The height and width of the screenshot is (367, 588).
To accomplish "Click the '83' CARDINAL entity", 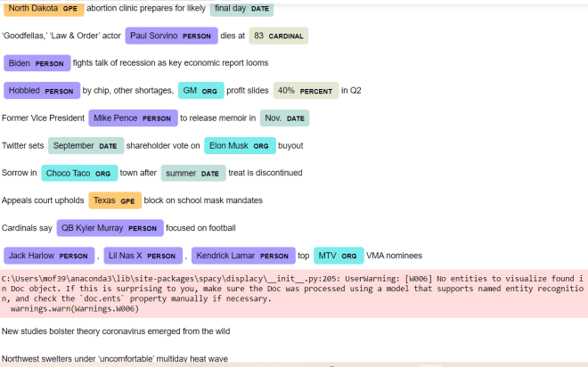I will click(x=279, y=36).
